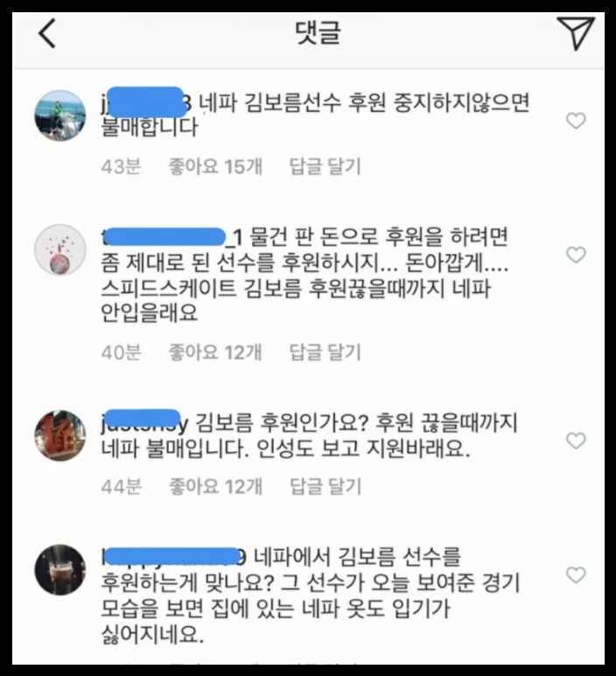Tap the heart beside the 네파에서 김보름 선수를 comment

576,575
